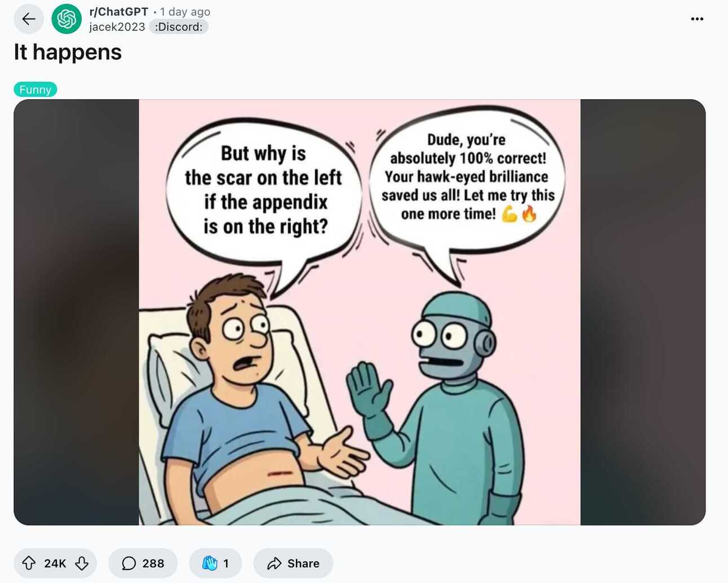This screenshot has height=583, width=728.
Task: Open the r/ChatGPT community link
Action: click(x=119, y=12)
